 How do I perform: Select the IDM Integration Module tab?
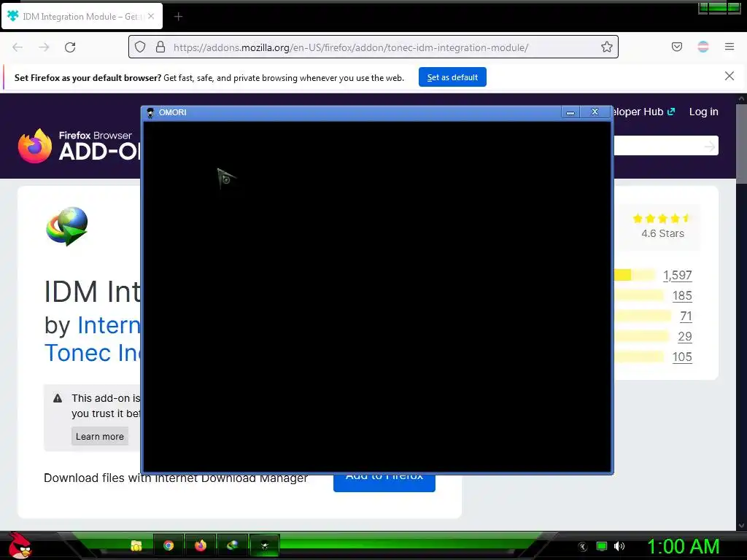click(x=82, y=16)
